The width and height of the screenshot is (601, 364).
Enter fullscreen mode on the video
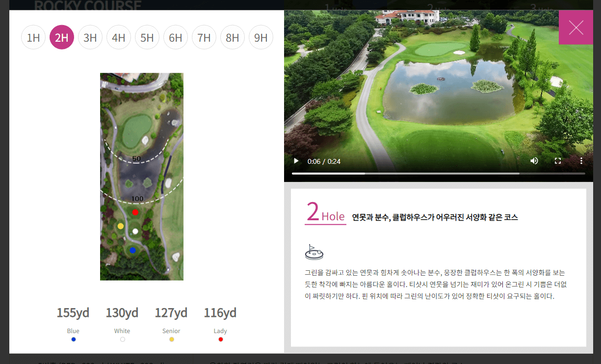click(558, 161)
